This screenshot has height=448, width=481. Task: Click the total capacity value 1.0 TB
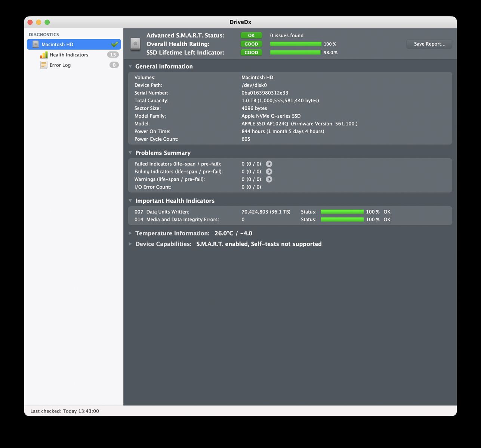coord(280,101)
